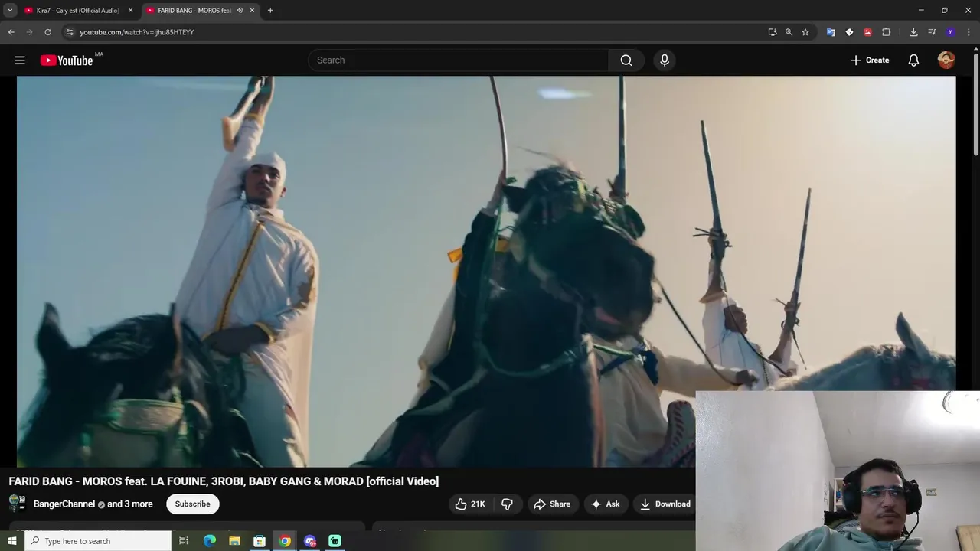Go back in browser history
Viewport: 980px width, 551px height.
pos(11,32)
